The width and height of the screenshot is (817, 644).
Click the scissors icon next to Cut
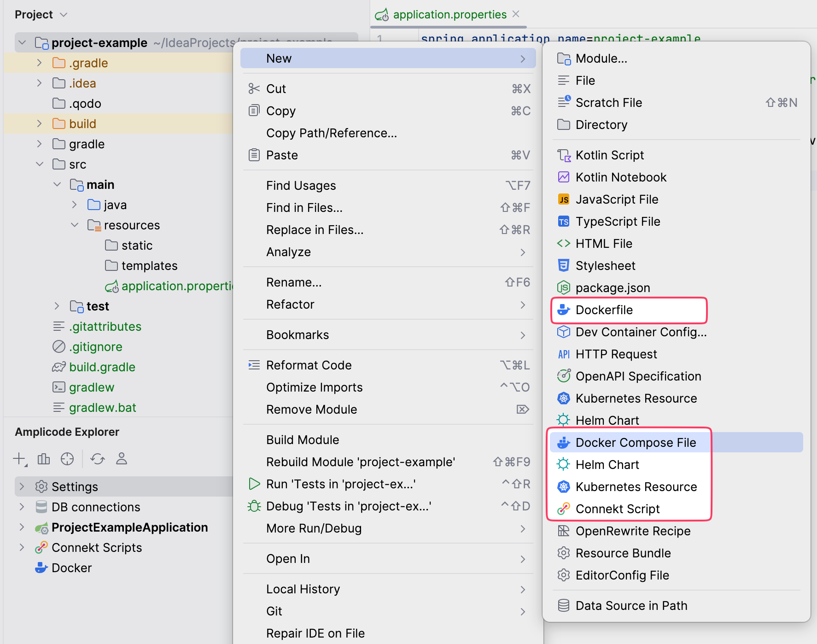click(x=254, y=88)
